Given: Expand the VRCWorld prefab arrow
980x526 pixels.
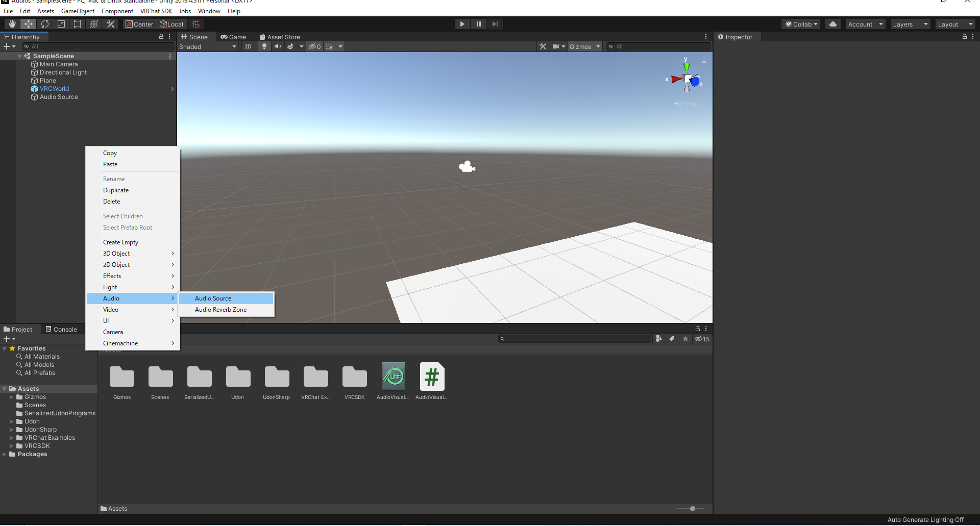Looking at the screenshot, I should (173, 89).
